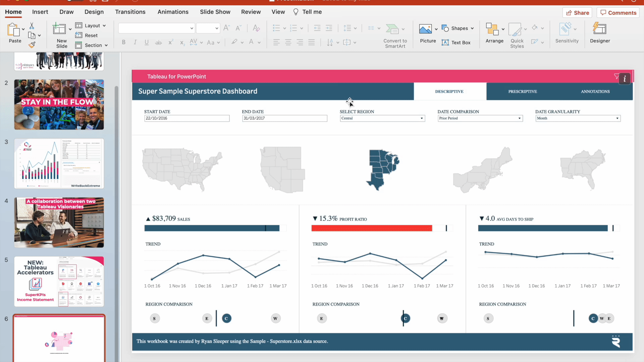Expand the SELECT REGION dropdown
Screen dimensions: 644x362
[x=421, y=118]
